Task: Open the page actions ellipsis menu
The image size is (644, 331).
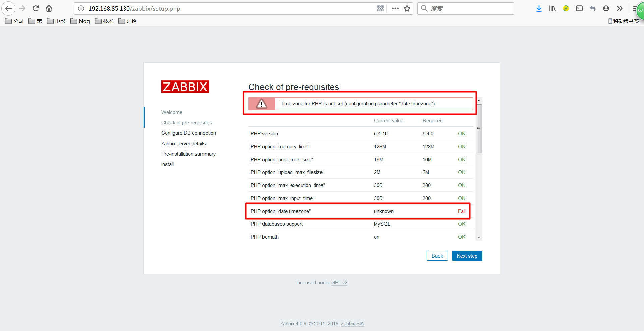Action: click(x=395, y=8)
